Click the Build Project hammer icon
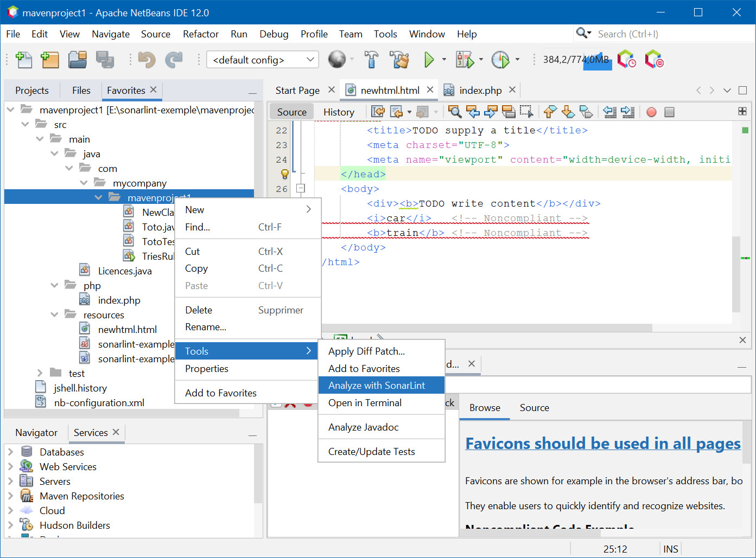The image size is (756, 558). coord(371,60)
